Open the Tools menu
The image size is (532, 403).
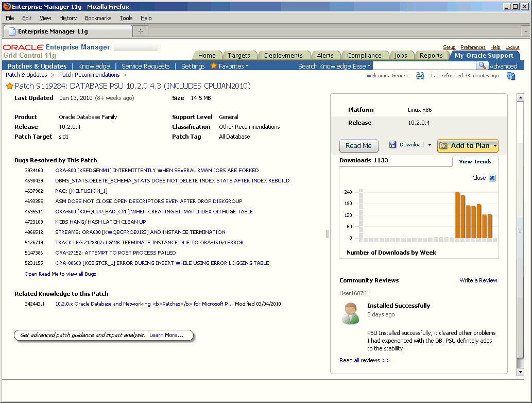(126, 18)
